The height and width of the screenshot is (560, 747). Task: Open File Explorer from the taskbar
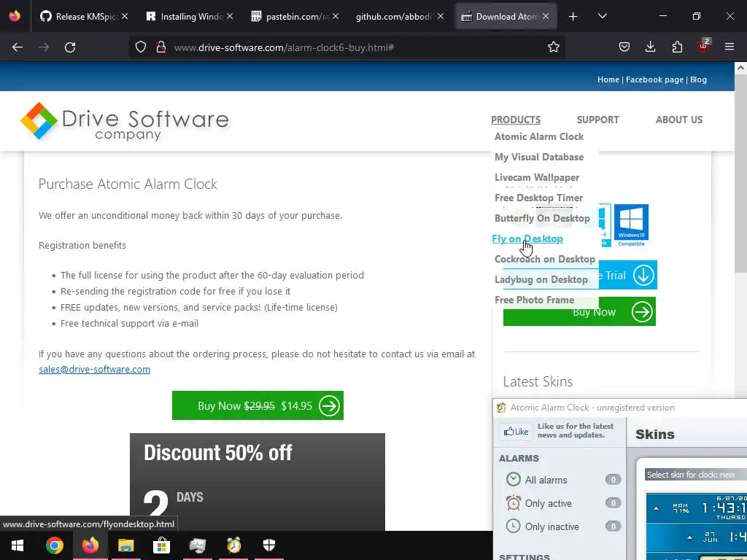pyautogui.click(x=125, y=545)
